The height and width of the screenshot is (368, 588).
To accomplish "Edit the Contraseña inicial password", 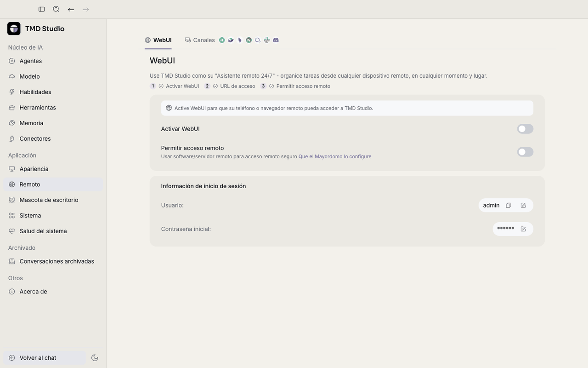I will click(x=523, y=229).
